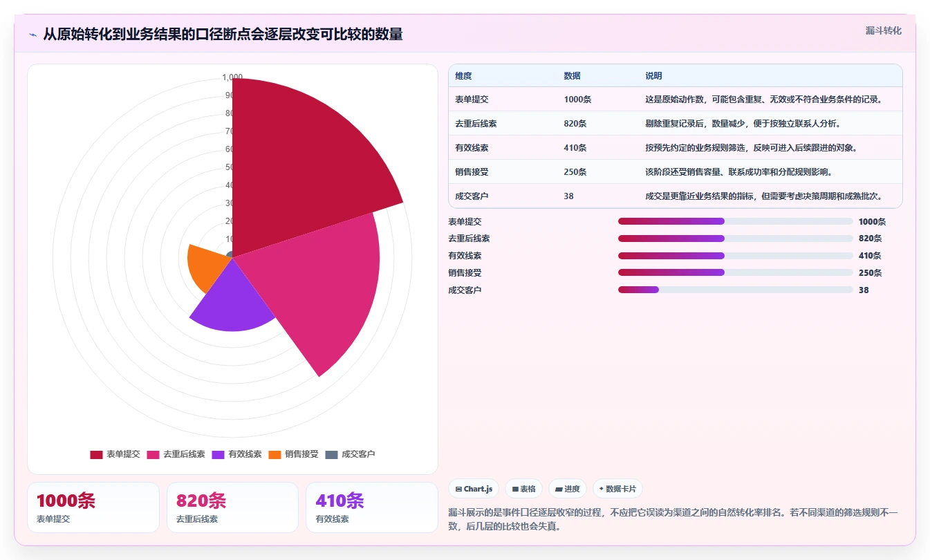930x560 pixels.
Task: Click the 38 value in the table
Action: [568, 196]
